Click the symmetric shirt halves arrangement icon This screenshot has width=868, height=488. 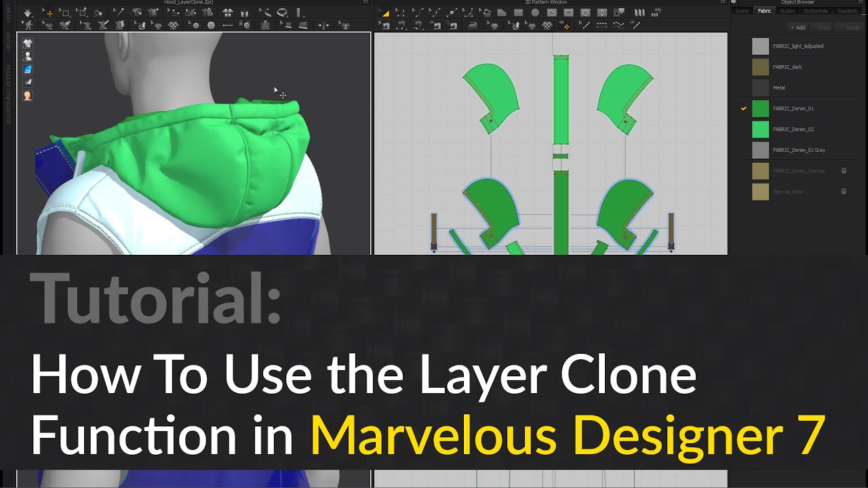[228, 13]
